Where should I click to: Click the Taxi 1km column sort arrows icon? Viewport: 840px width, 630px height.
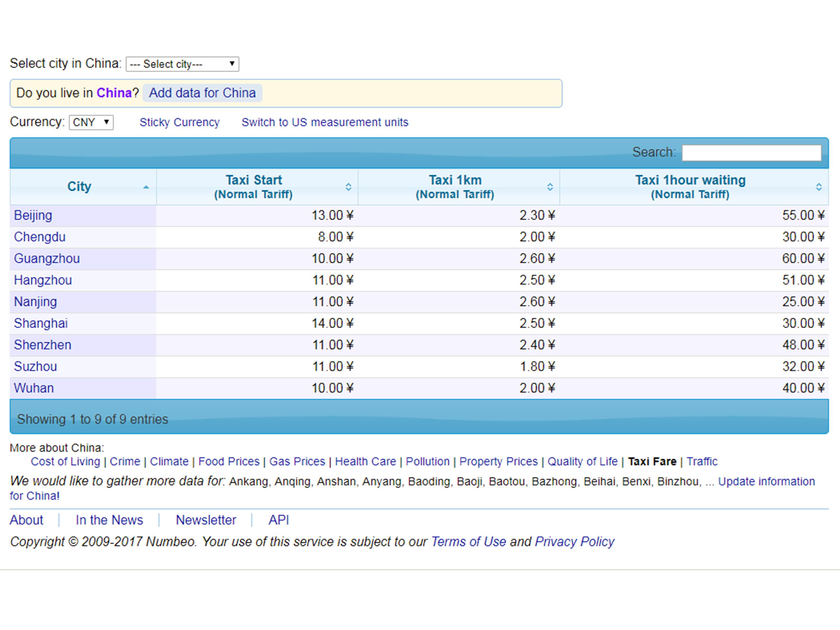tap(549, 187)
